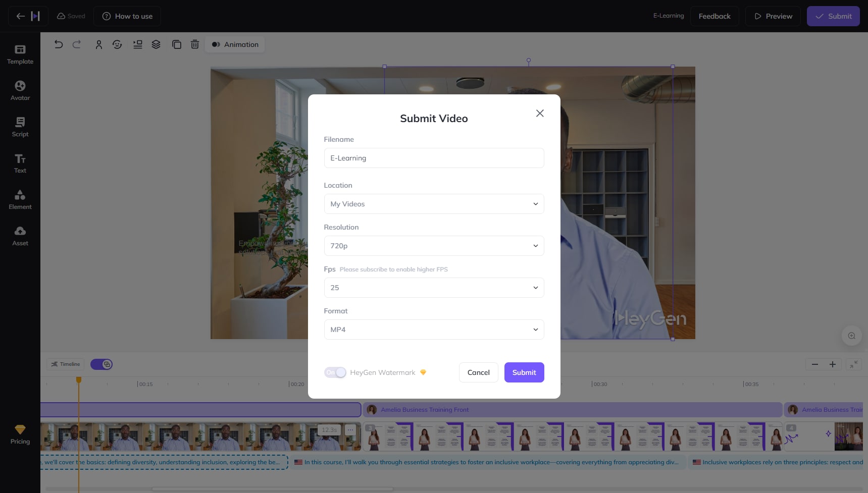Click the 00:30 timeline ruler mark
The width and height of the screenshot is (868, 493).
click(x=599, y=384)
